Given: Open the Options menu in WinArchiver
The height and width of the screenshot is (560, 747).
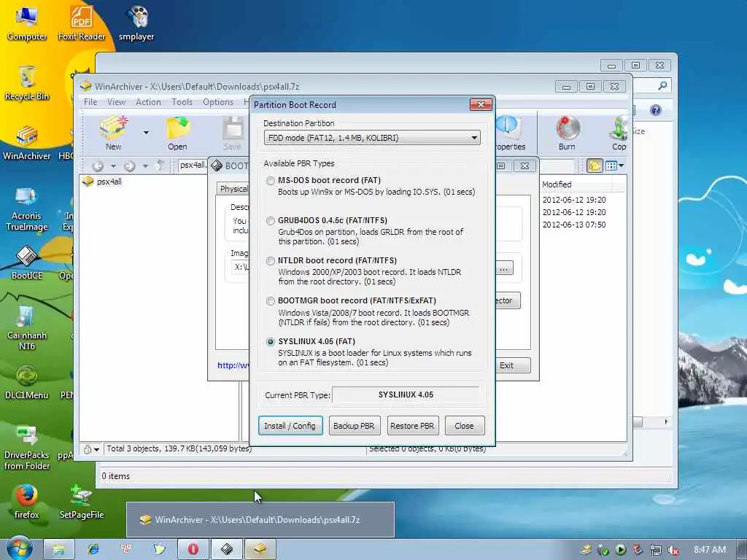Looking at the screenshot, I should [217, 102].
